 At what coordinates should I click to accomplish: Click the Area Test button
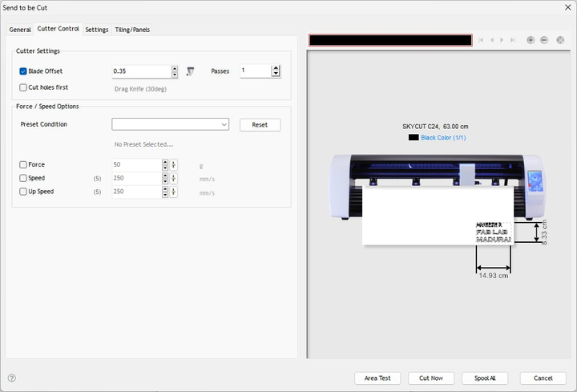point(377,378)
